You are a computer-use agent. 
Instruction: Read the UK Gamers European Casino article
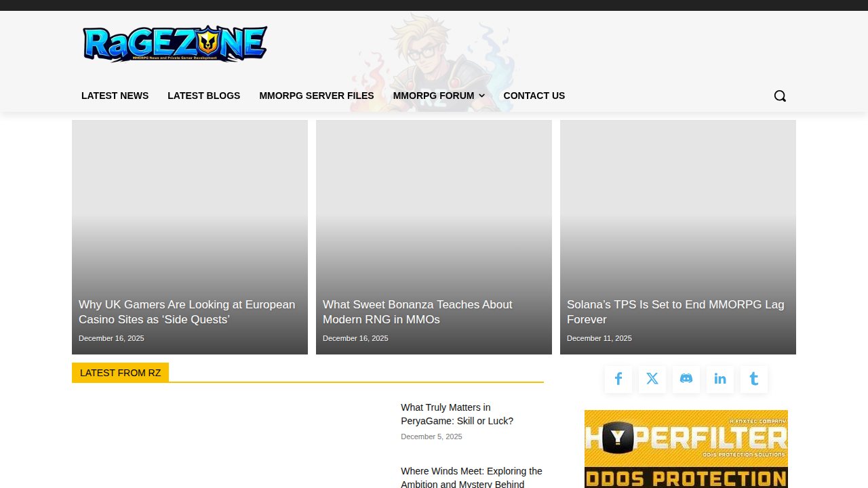187,312
